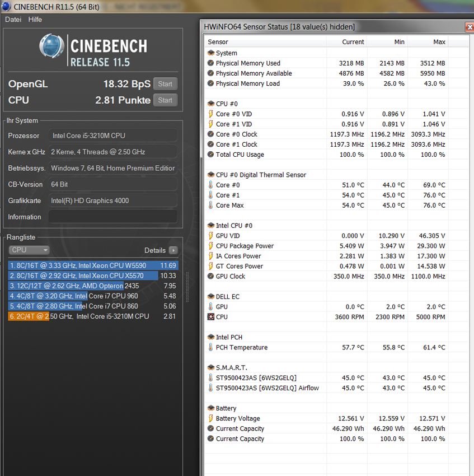Close the HWiNFO64 Sensor Status window
This screenshot has height=476, width=474.
tap(470, 27)
